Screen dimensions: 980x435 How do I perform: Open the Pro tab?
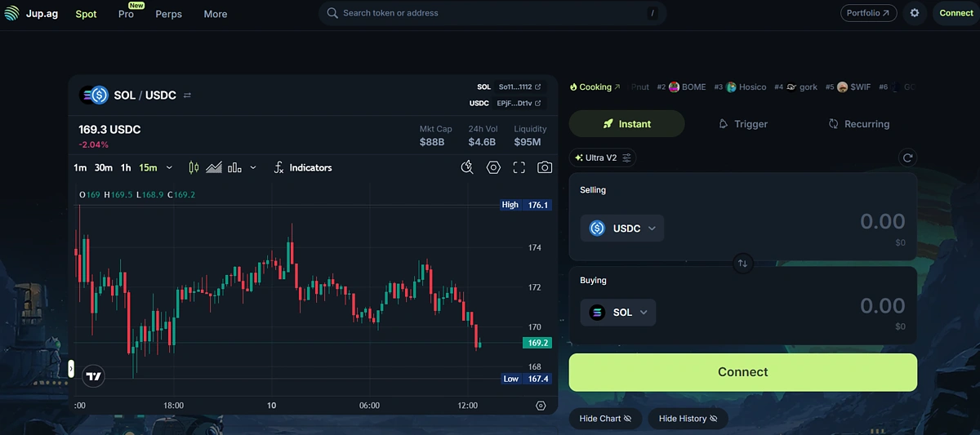126,14
